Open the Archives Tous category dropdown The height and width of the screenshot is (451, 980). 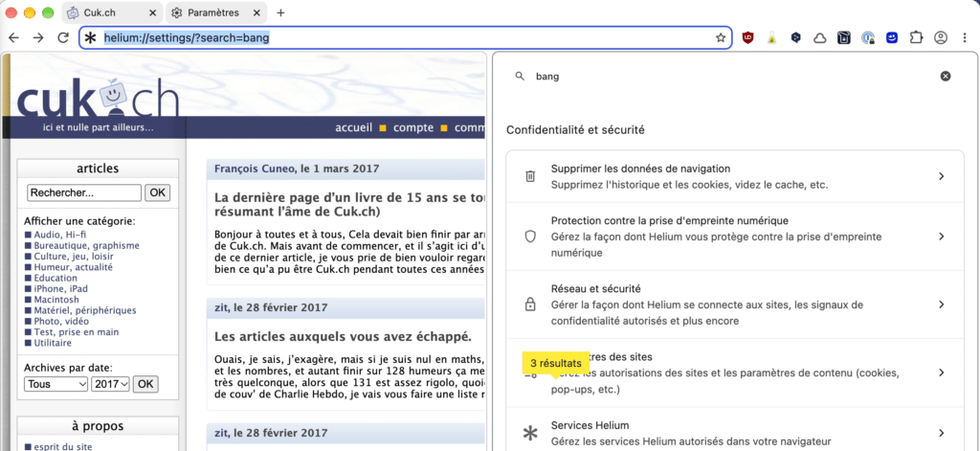tap(56, 384)
